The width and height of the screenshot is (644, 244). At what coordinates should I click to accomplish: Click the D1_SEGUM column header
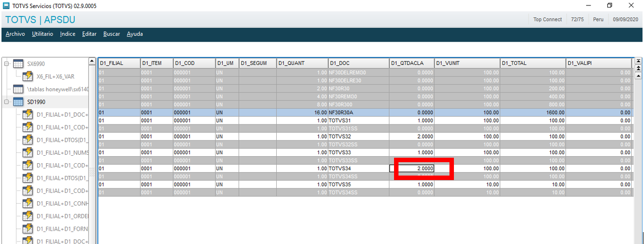click(x=257, y=63)
